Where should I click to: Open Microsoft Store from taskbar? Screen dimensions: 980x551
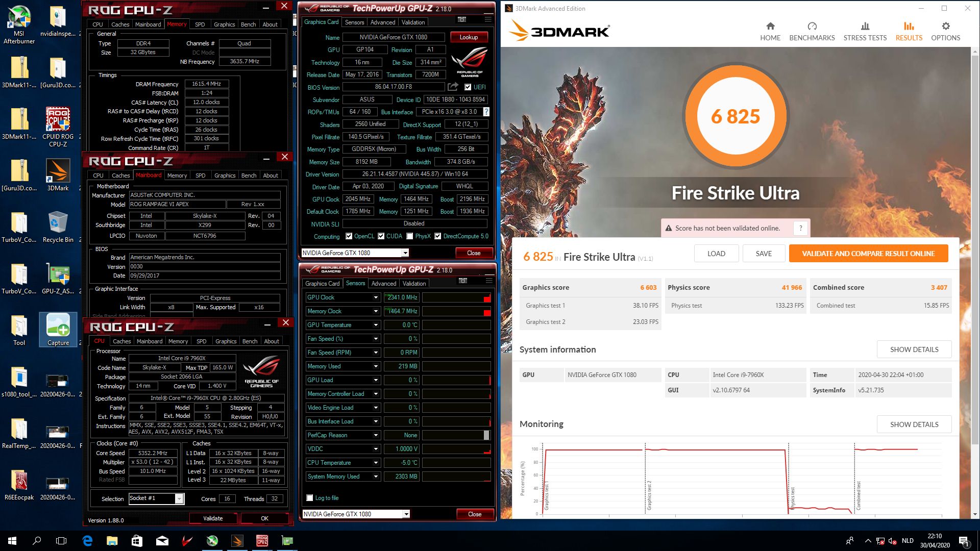coord(137,541)
